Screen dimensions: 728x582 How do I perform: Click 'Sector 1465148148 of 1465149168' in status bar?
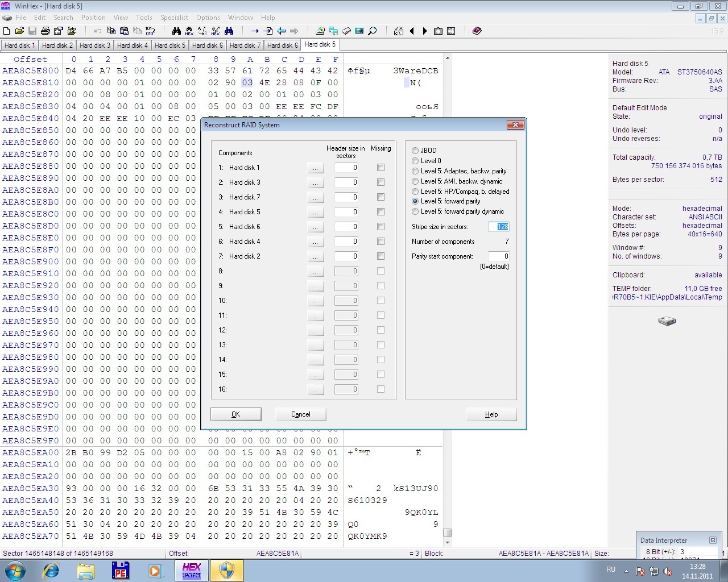[x=58, y=553]
